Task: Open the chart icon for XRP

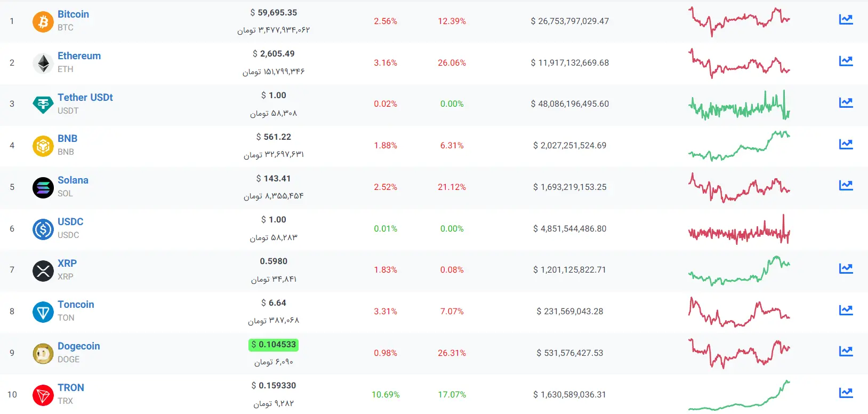Action: [x=846, y=268]
